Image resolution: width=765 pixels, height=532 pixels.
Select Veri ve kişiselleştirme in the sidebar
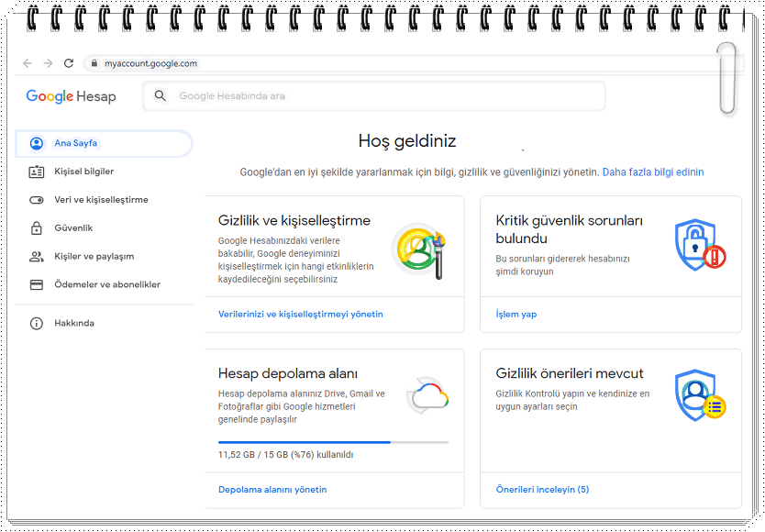click(104, 200)
